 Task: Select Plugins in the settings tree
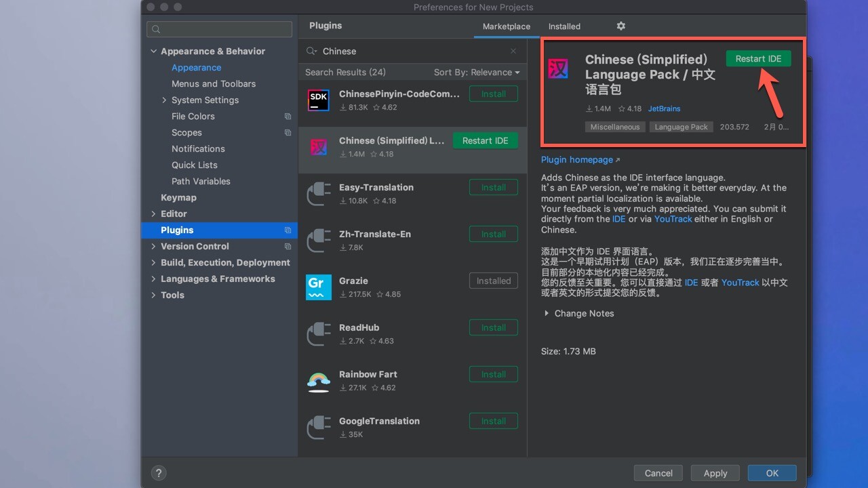click(x=219, y=230)
